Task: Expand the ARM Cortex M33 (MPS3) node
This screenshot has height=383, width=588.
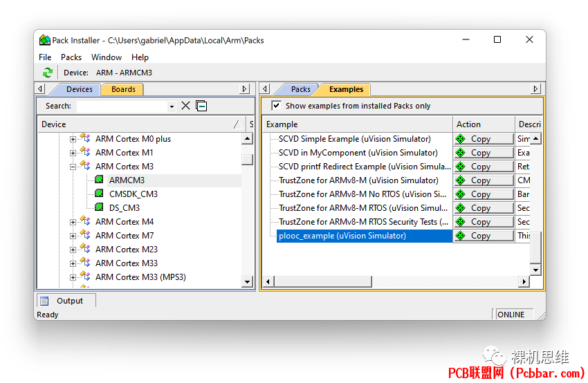Action: click(x=73, y=278)
